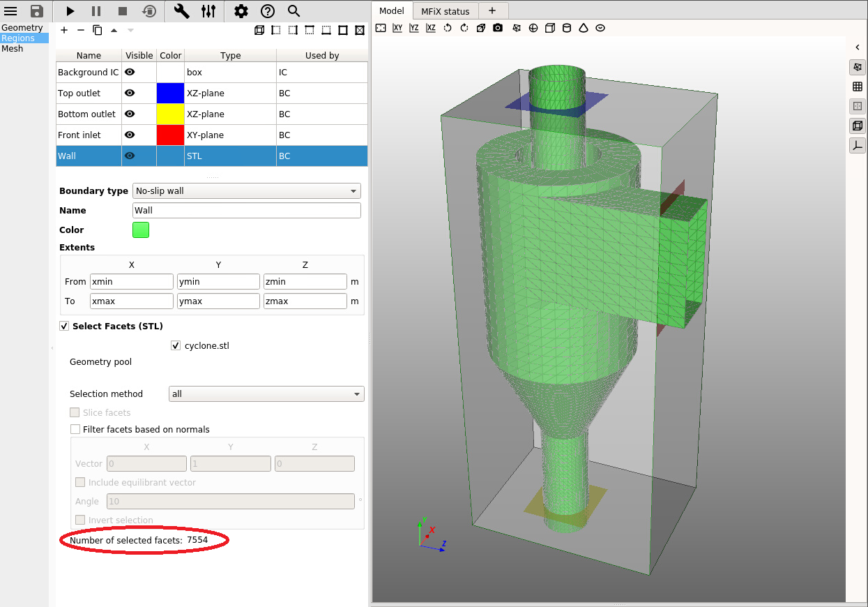Click the Name input field containing Wall
Viewport: 868px width, 607px height.
[x=246, y=210]
